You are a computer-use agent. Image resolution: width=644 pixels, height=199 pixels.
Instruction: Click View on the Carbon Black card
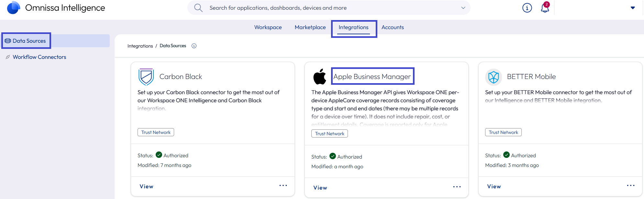coord(147,186)
